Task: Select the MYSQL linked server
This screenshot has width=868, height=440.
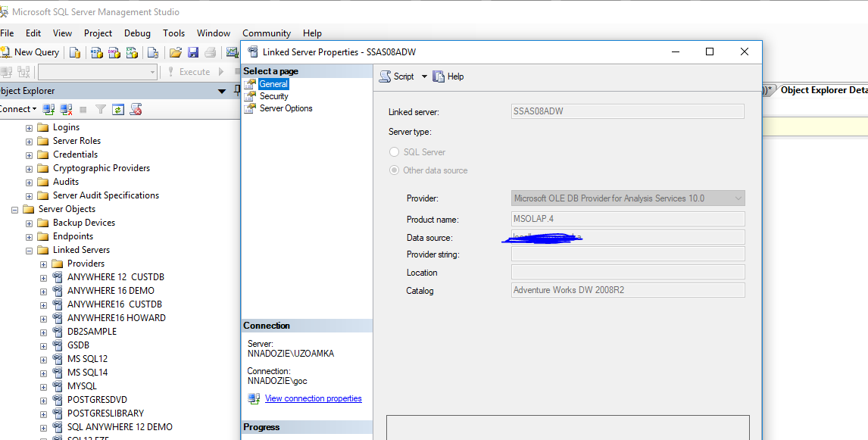Action: pyautogui.click(x=82, y=385)
